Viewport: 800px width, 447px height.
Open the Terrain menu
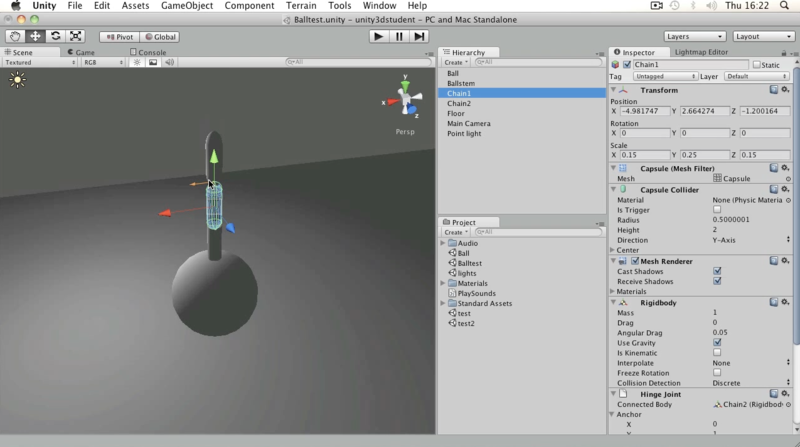pos(301,6)
